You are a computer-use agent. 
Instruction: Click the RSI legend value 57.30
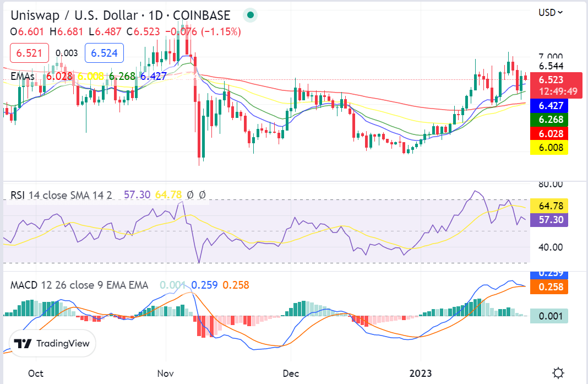point(137,195)
